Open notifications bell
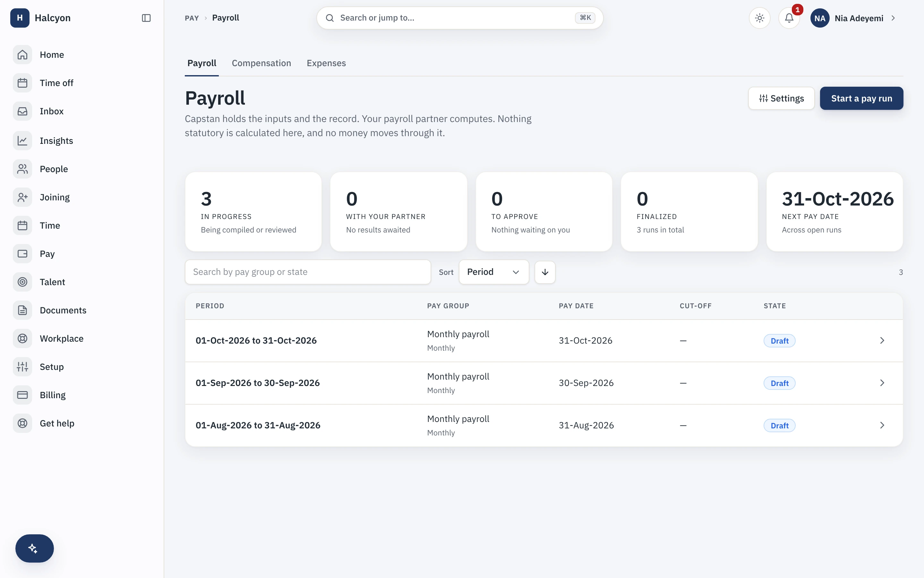 (x=789, y=18)
